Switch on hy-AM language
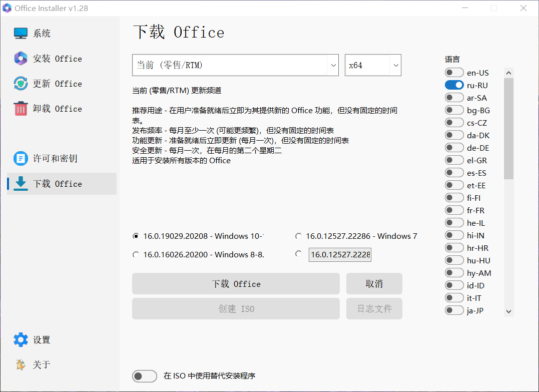 pyautogui.click(x=454, y=273)
